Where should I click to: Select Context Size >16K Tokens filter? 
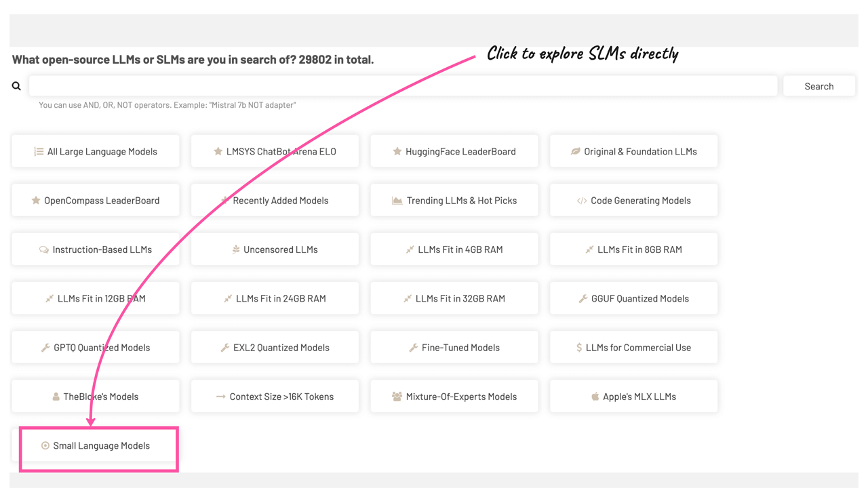point(275,396)
